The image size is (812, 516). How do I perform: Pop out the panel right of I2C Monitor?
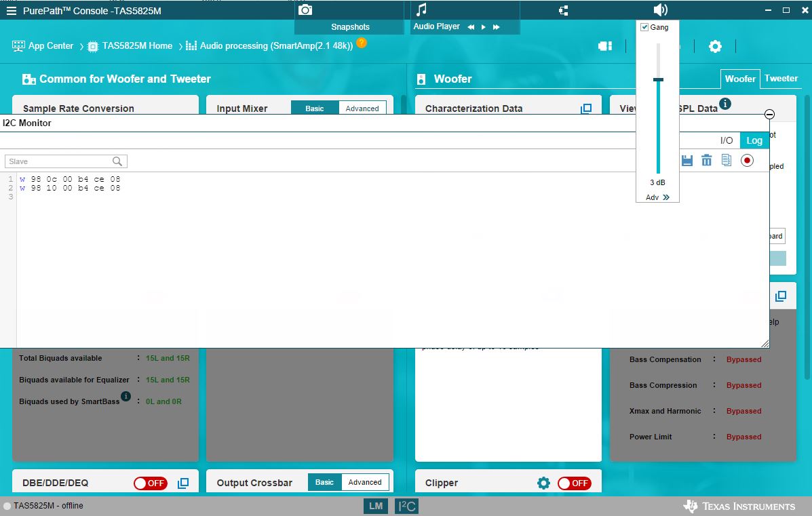click(780, 296)
